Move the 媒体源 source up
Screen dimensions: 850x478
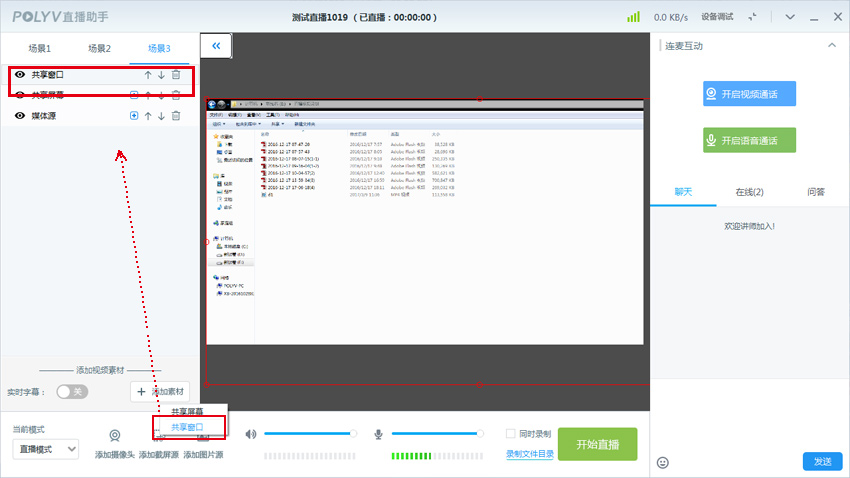(148, 116)
